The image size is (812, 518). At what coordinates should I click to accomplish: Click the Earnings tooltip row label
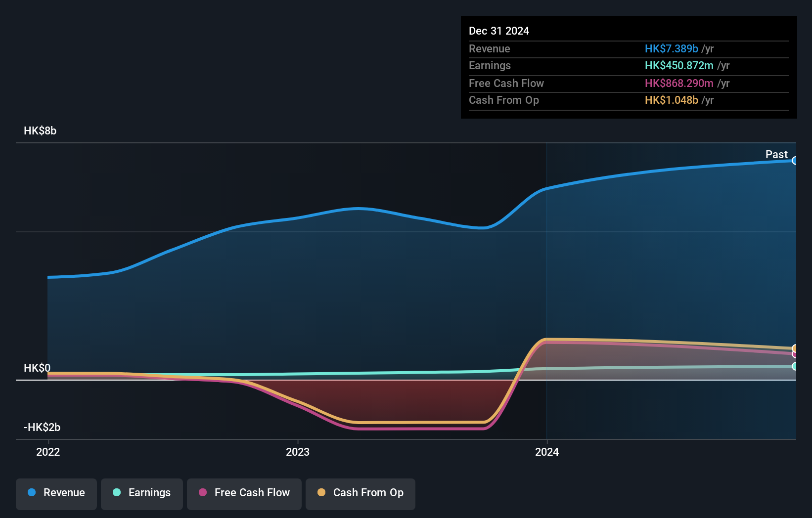point(490,66)
